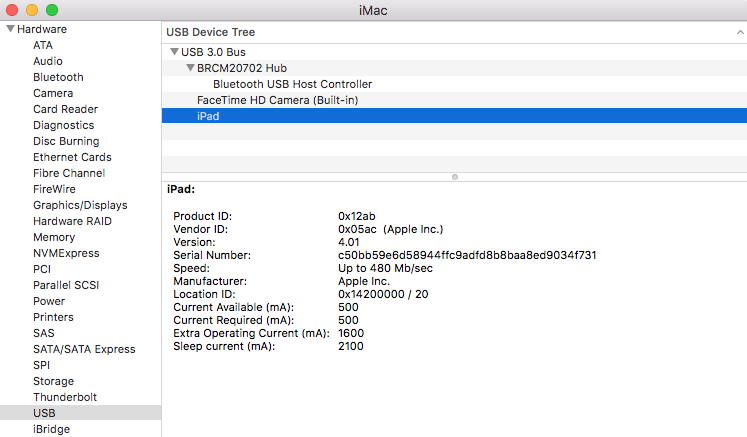This screenshot has width=747, height=437.
Task: Open Storage information
Action: (53, 381)
